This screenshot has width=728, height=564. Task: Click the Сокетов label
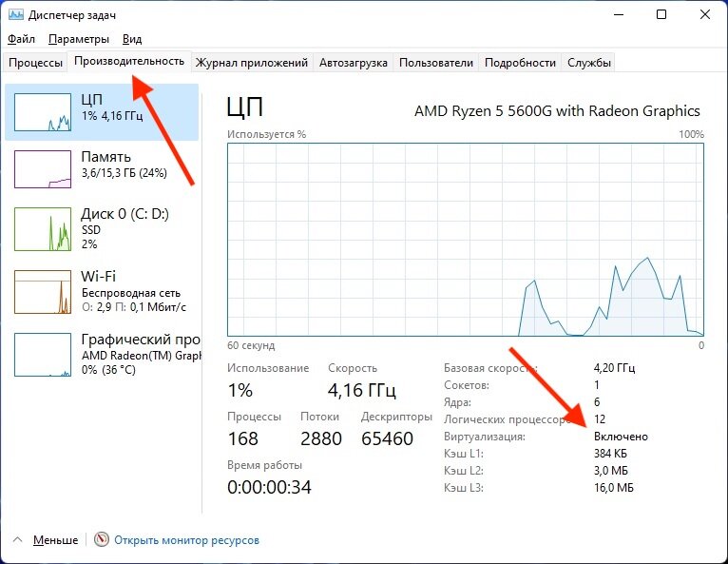coord(467,385)
